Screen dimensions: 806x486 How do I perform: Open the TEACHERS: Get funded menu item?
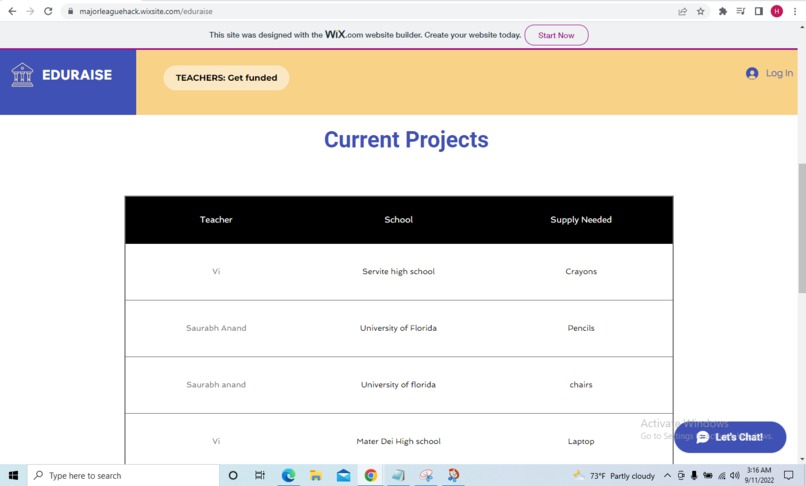pyautogui.click(x=226, y=78)
